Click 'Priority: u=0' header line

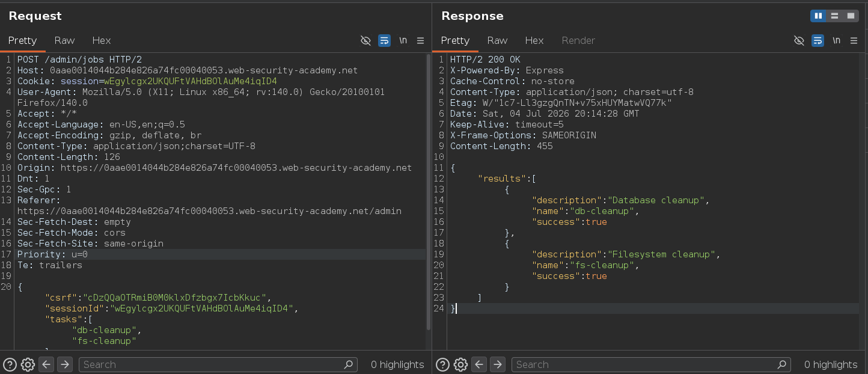tap(52, 254)
